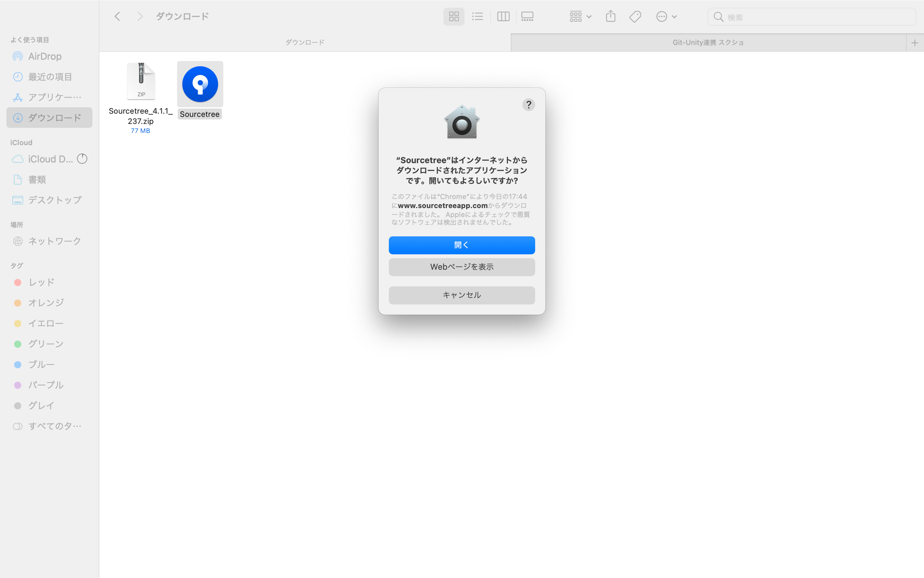
Task: Select the ダウンロード tab
Action: 305,42
